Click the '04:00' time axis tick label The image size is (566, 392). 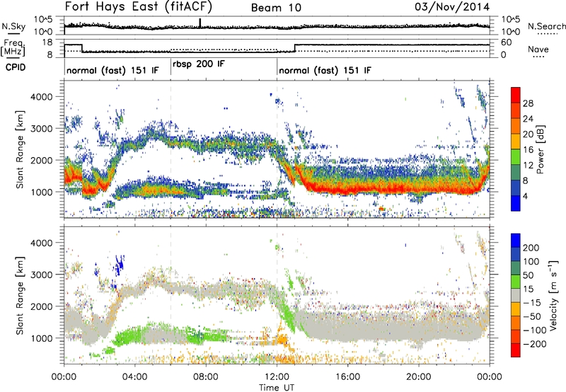134,377
